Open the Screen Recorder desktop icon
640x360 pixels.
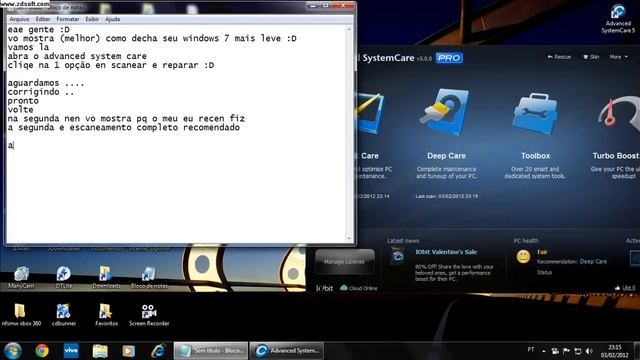tap(149, 315)
